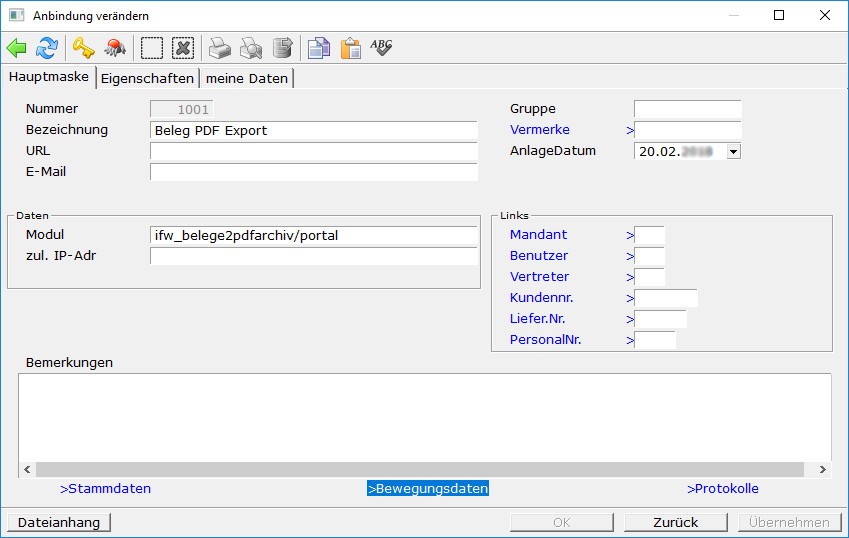Click the empty dashed selection box icon
Screen dimensions: 849x538
[151, 48]
